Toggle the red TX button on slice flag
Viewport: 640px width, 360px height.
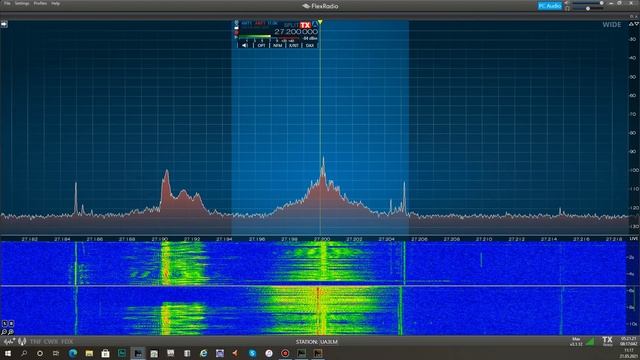[x=305, y=25]
